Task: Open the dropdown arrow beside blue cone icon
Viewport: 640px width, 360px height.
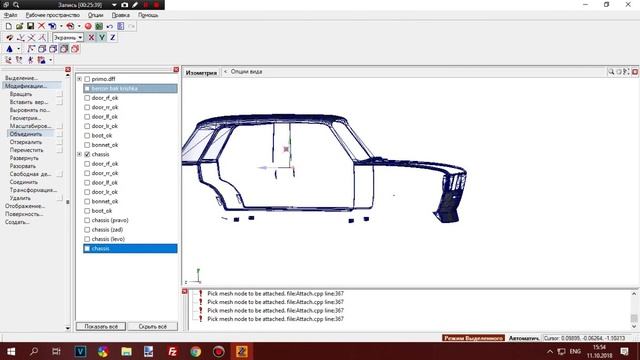Action: 19,49
